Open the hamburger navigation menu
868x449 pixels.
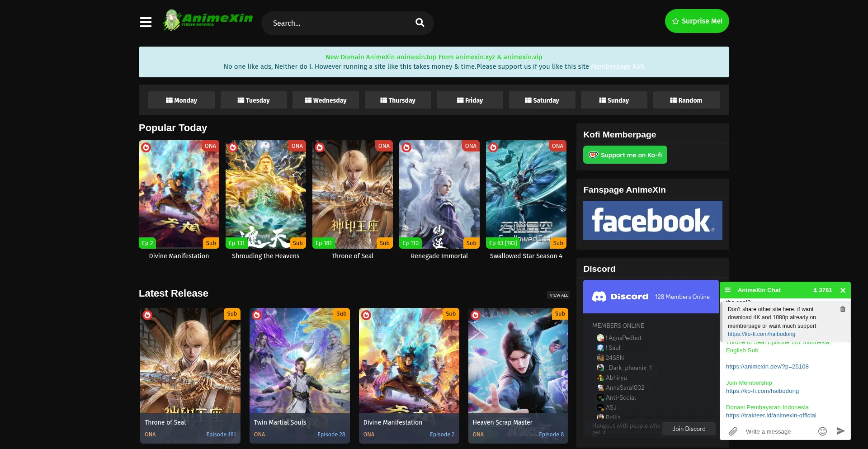tap(146, 22)
